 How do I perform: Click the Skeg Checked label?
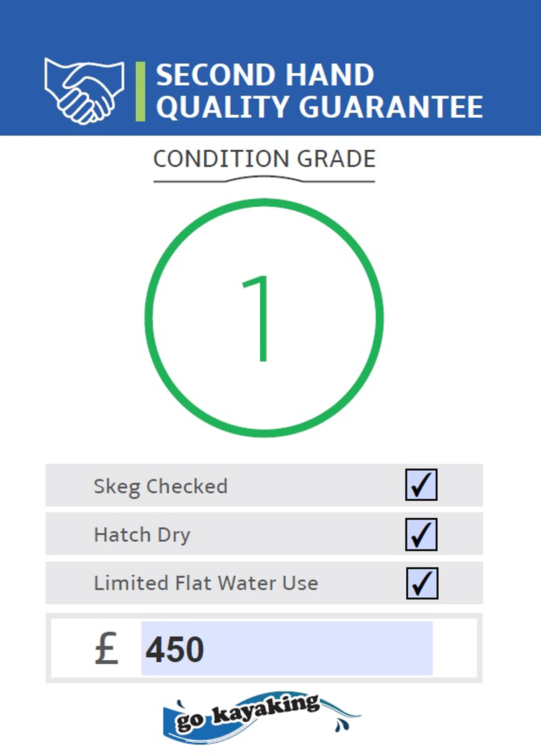[x=161, y=486]
